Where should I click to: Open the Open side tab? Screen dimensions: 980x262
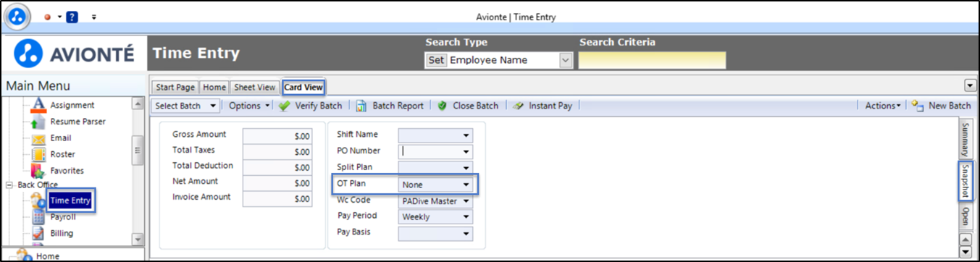pos(965,217)
